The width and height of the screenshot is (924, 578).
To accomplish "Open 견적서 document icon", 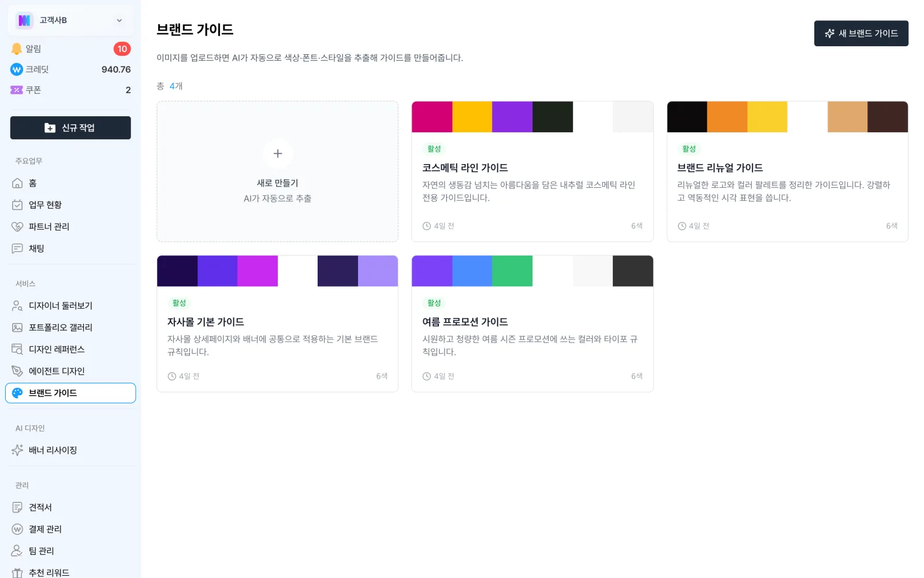I will coord(17,507).
